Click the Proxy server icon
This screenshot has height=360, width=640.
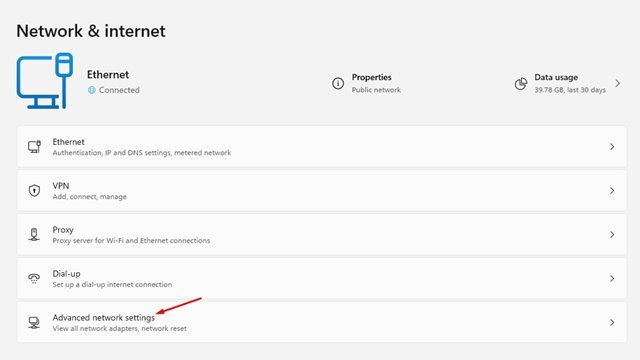point(34,235)
